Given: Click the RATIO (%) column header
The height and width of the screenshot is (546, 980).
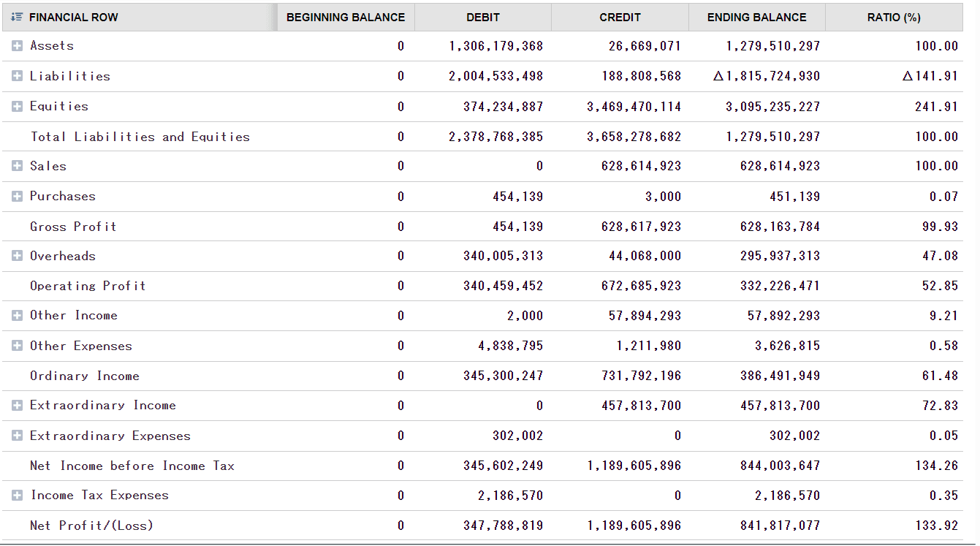Looking at the screenshot, I should 894,17.
